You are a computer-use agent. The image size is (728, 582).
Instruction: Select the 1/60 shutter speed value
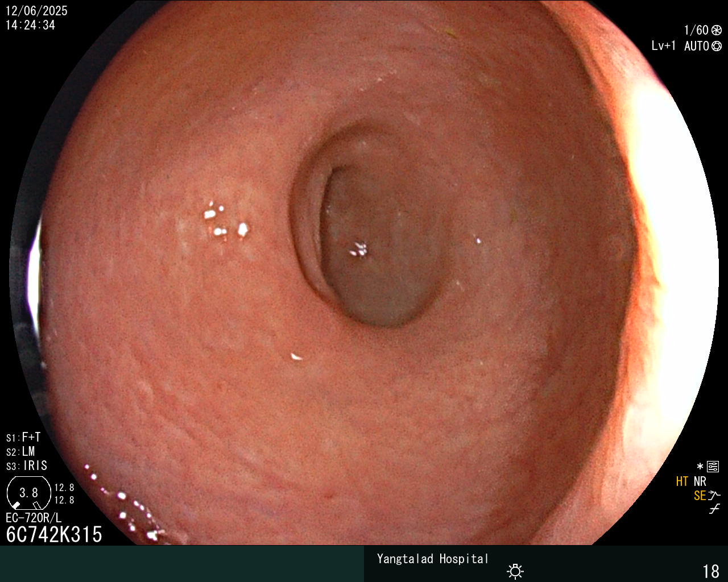(x=696, y=31)
